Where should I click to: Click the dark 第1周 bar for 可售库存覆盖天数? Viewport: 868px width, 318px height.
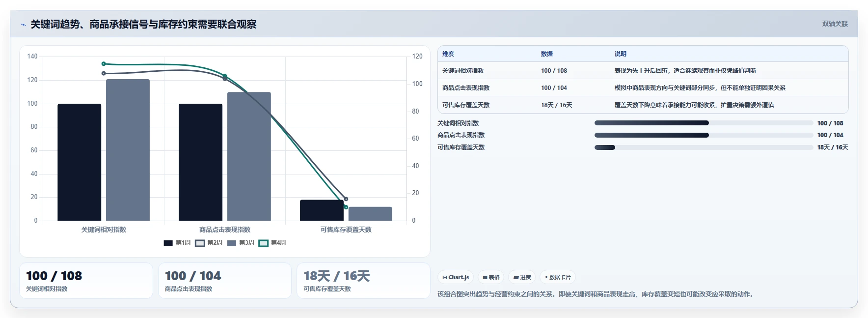[322, 210]
